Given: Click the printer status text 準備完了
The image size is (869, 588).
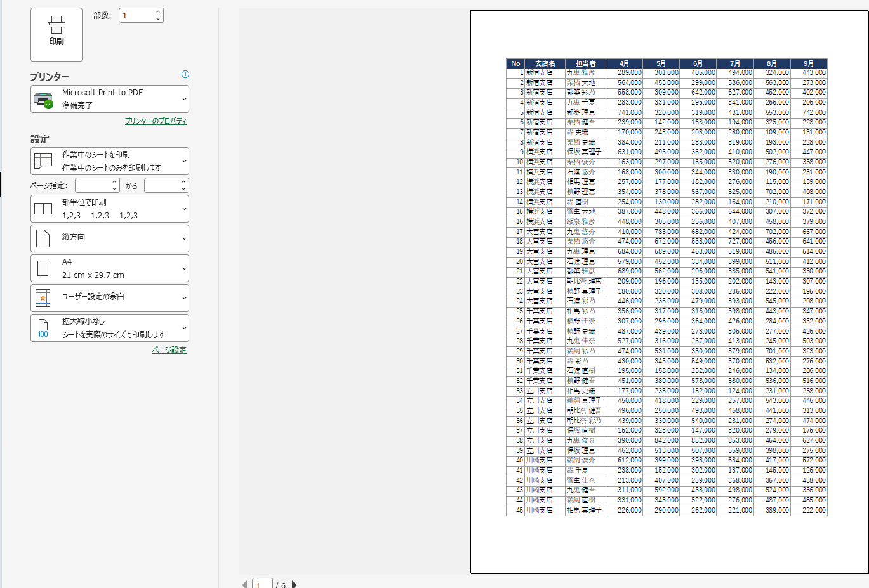Looking at the screenshot, I should point(77,106).
